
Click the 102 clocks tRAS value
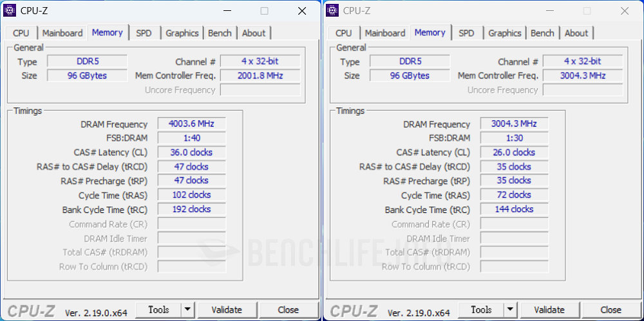point(191,195)
